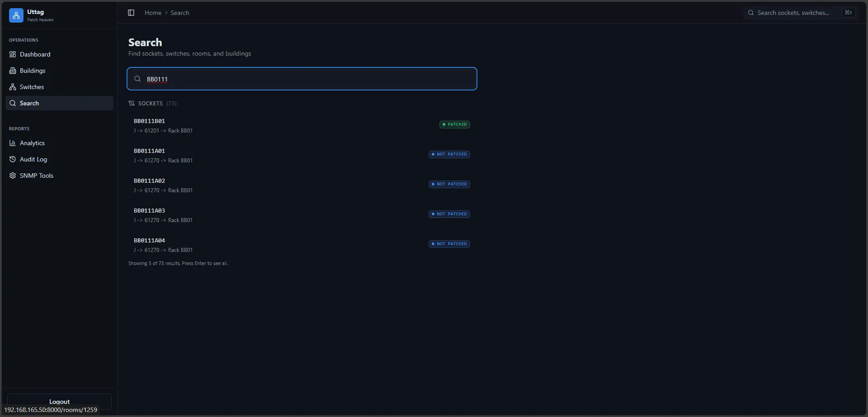Viewport: 868px width, 417px height.
Task: Click the 'Search' page heading
Action: pos(145,43)
